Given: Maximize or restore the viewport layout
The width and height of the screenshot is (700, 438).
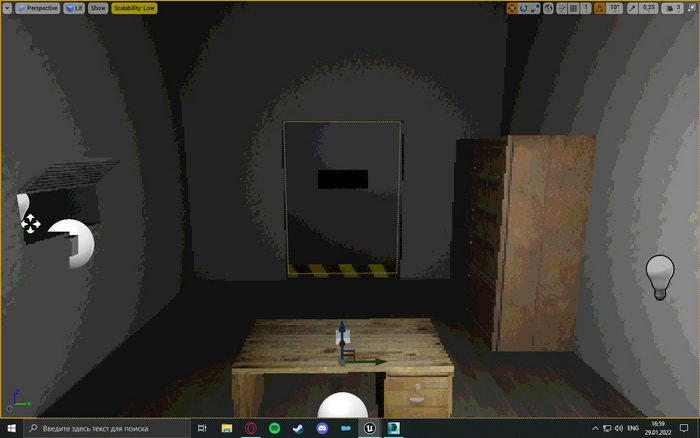Looking at the screenshot, I should pos(691,8).
